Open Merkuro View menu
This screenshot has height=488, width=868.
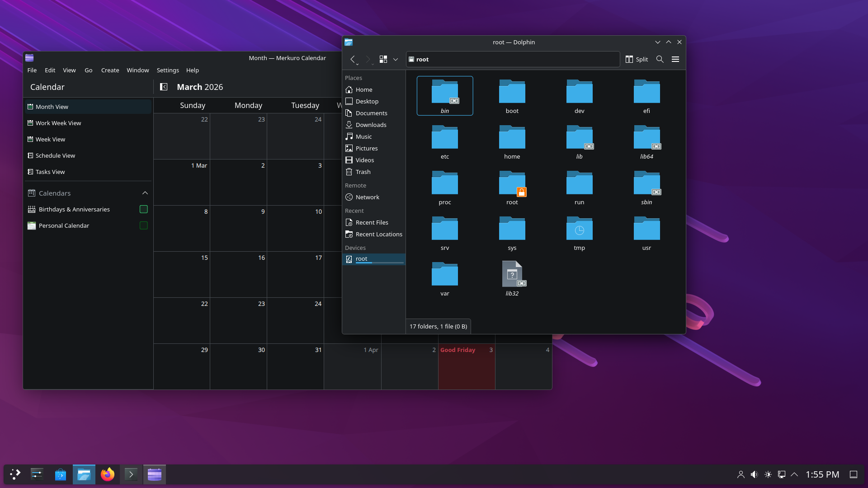pos(69,70)
